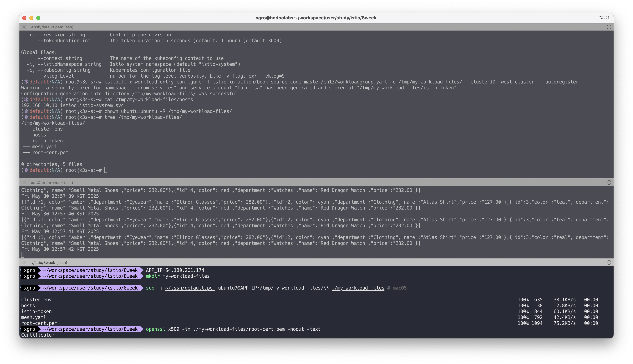
Task: Click hosts in the tree output
Action: point(39,135)
